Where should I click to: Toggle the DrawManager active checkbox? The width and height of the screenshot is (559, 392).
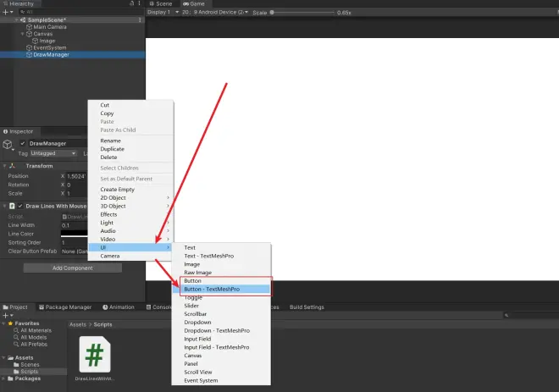(x=23, y=143)
